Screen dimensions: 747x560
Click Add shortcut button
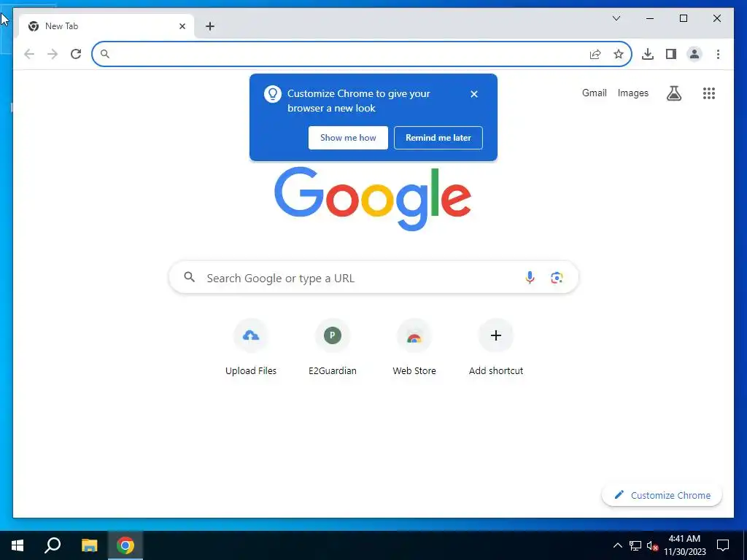(x=496, y=348)
